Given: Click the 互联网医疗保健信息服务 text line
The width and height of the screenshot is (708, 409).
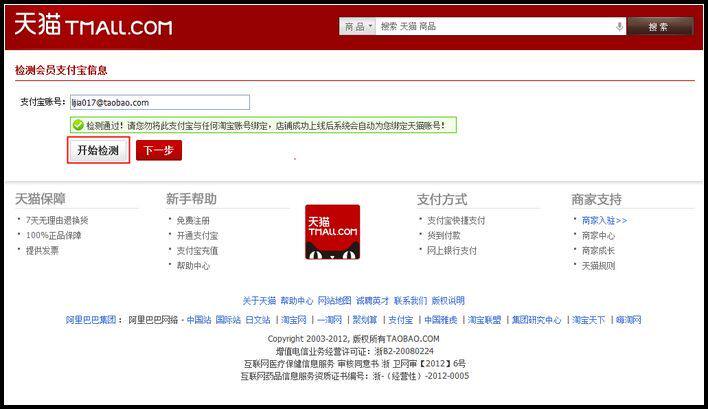Looking at the screenshot, I should [x=354, y=363].
